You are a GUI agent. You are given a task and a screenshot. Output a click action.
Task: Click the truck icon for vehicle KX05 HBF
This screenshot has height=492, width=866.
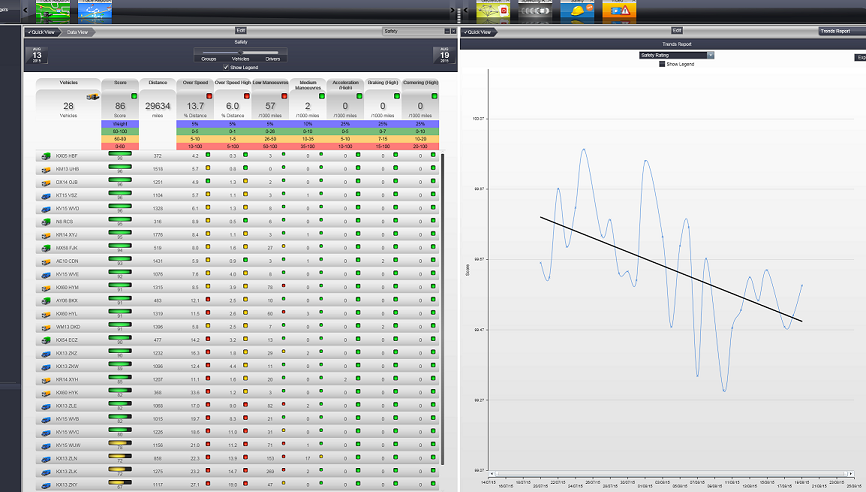[x=45, y=156]
